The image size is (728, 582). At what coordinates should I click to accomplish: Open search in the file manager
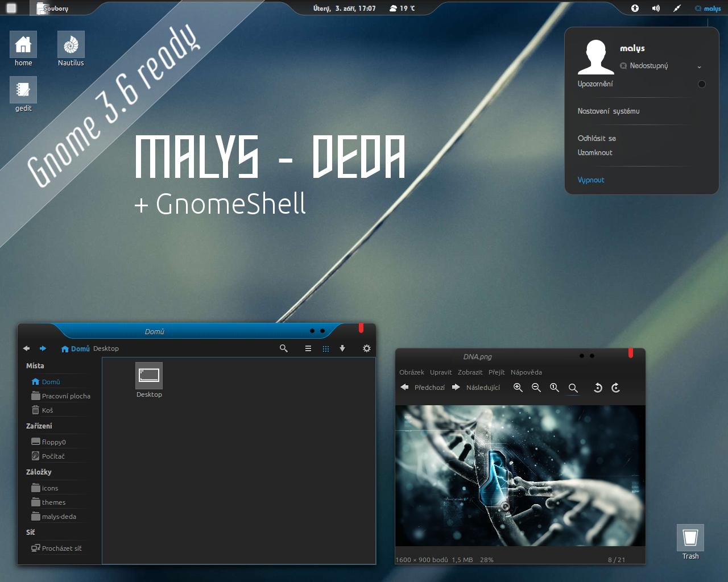pos(283,348)
